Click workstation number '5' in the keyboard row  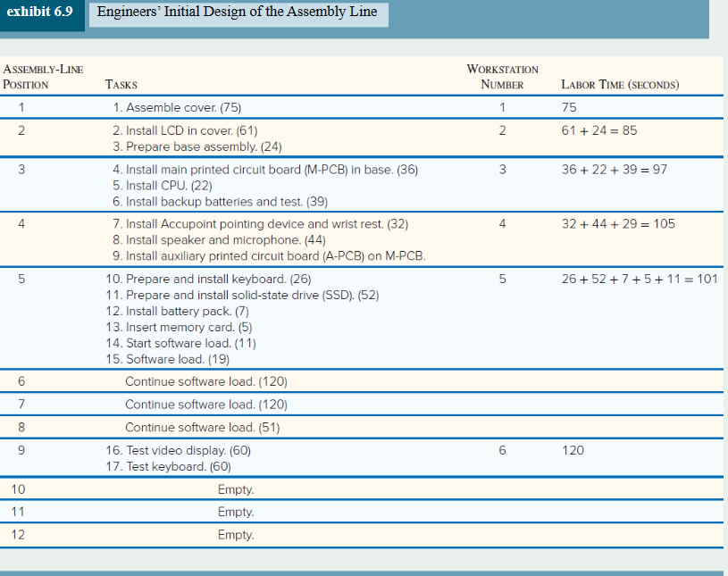(x=502, y=279)
